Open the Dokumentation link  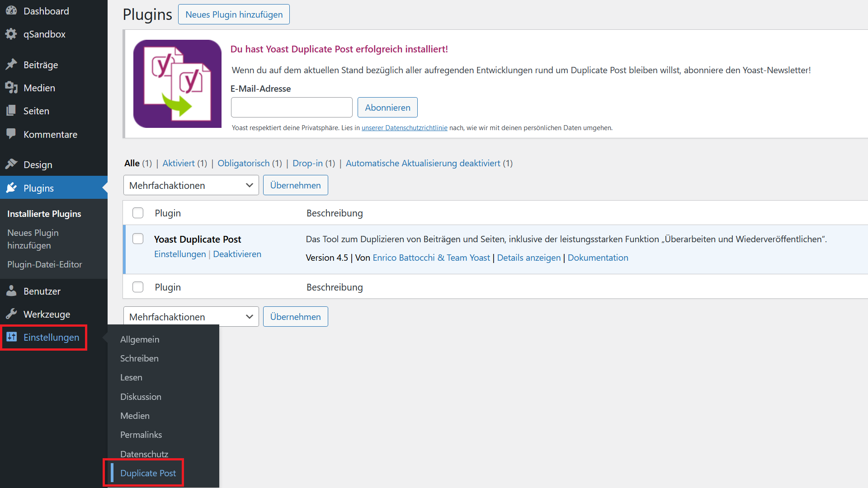tap(598, 258)
